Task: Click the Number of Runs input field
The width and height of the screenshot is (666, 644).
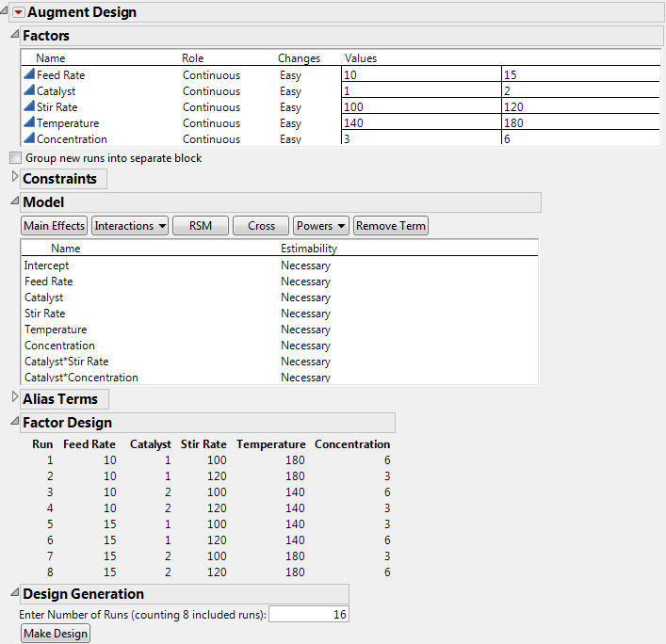Action: (x=309, y=615)
